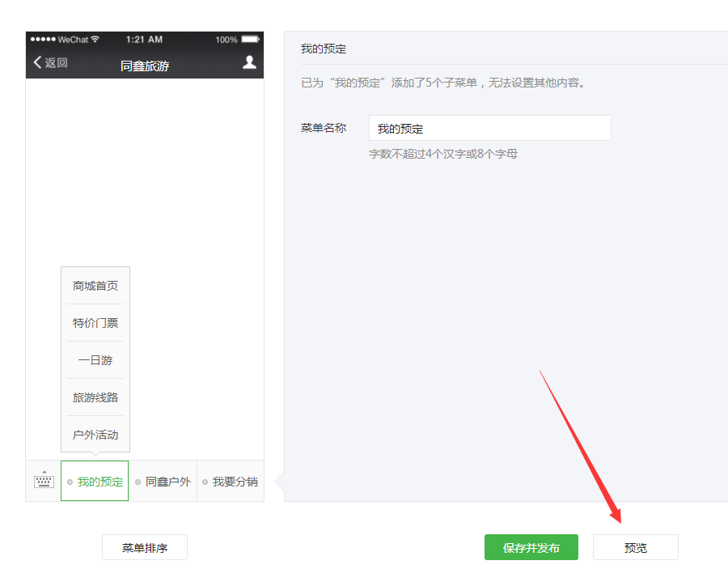Pick 户外活动 in the submenu list
Viewport: 728px width, 582px height.
pos(95,435)
